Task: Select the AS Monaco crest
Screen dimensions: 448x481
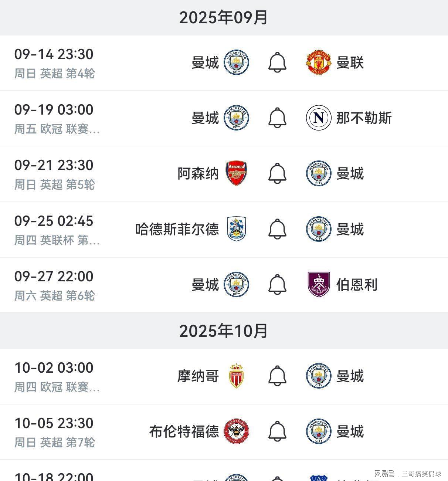Action: 237,376
